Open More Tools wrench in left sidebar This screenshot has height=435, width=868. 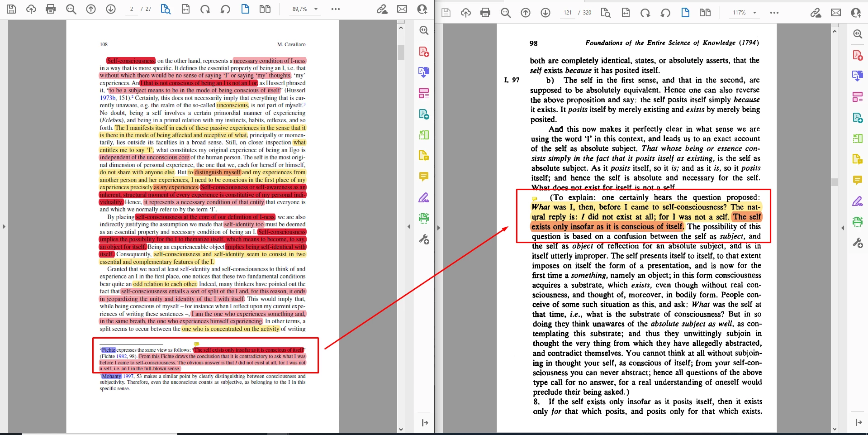click(x=424, y=239)
